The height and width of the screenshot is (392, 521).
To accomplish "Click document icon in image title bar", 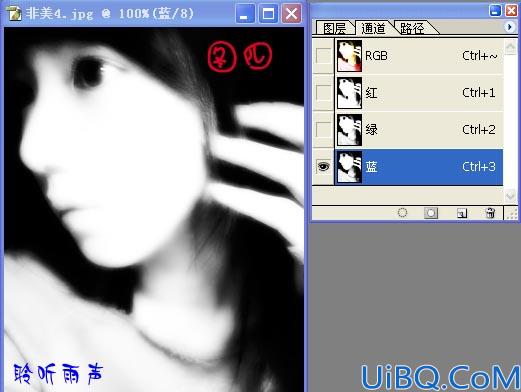I will point(13,14).
